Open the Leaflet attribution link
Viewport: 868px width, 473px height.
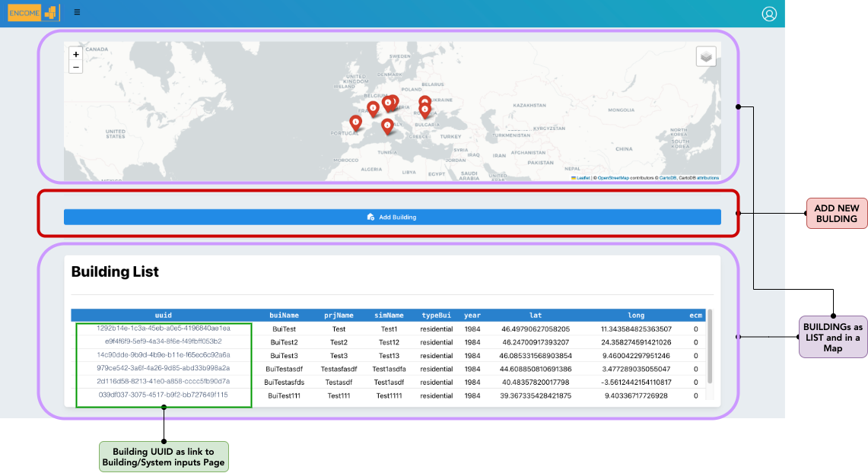click(580, 178)
